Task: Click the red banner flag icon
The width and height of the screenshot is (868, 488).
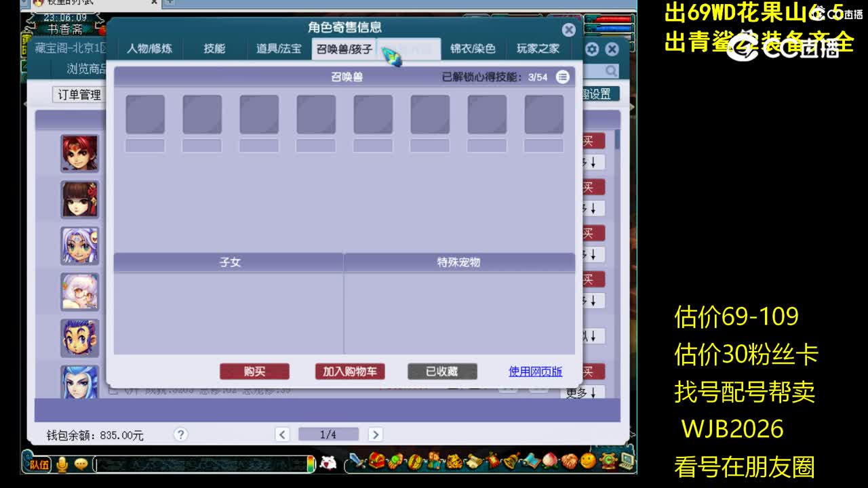Action: click(x=493, y=460)
